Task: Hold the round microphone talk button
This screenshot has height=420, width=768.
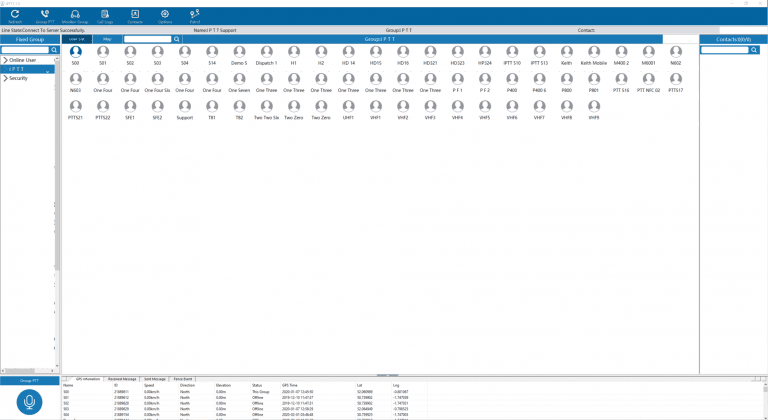Action: [x=29, y=402]
